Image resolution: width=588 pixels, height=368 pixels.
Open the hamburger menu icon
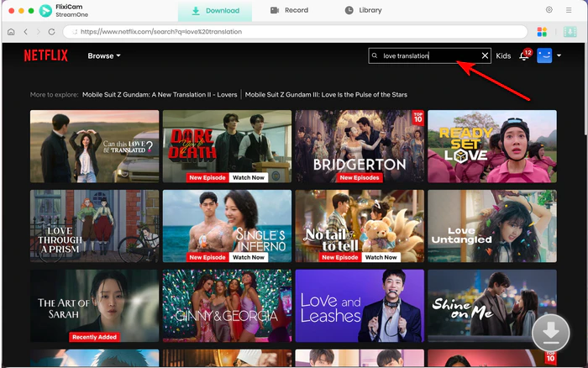[x=569, y=10]
